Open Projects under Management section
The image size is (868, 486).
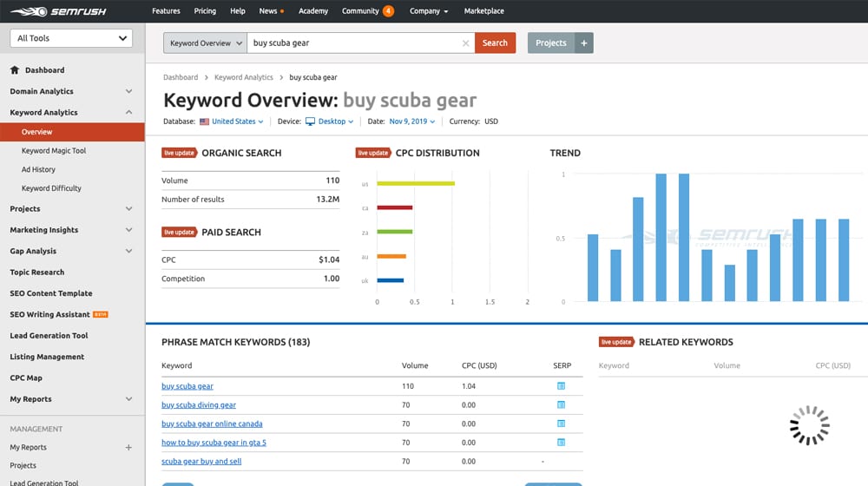point(23,465)
